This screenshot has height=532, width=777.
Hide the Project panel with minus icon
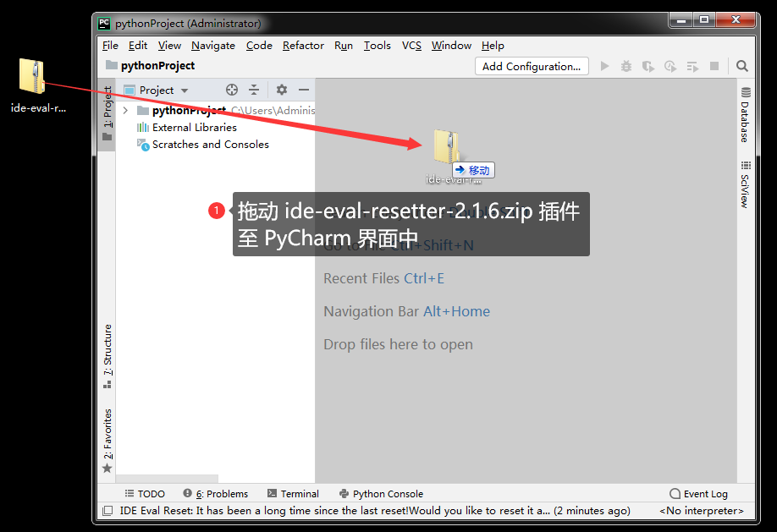tap(304, 90)
